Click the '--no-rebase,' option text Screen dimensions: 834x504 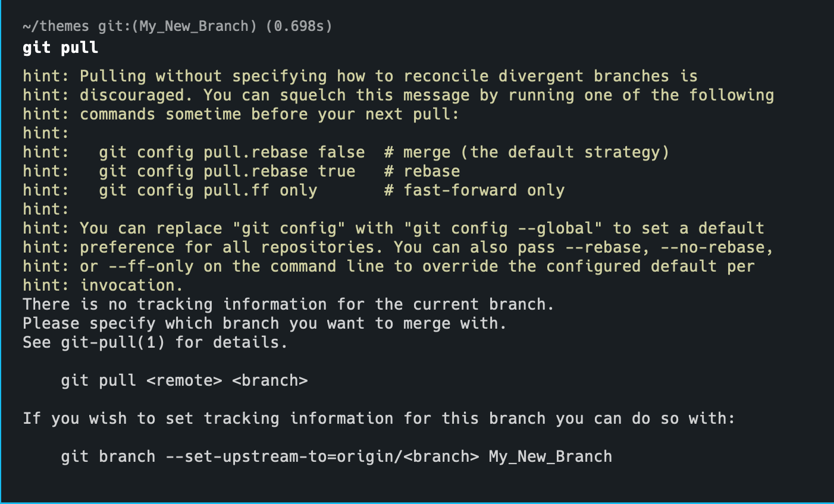point(717,247)
